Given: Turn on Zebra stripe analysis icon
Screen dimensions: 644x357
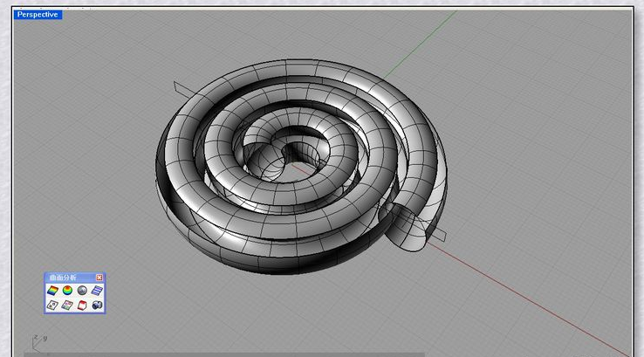Looking at the screenshot, I should click(97, 290).
